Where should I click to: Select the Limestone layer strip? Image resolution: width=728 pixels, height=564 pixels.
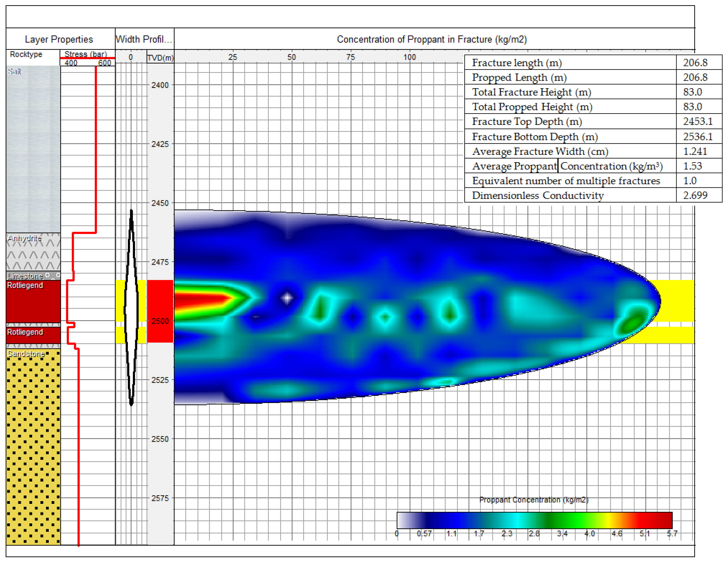(33, 275)
